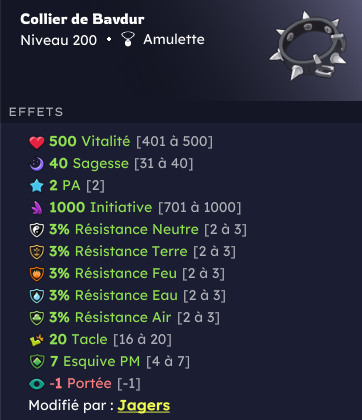
Task: Click the teal eye Portée icon
Action: tap(37, 384)
